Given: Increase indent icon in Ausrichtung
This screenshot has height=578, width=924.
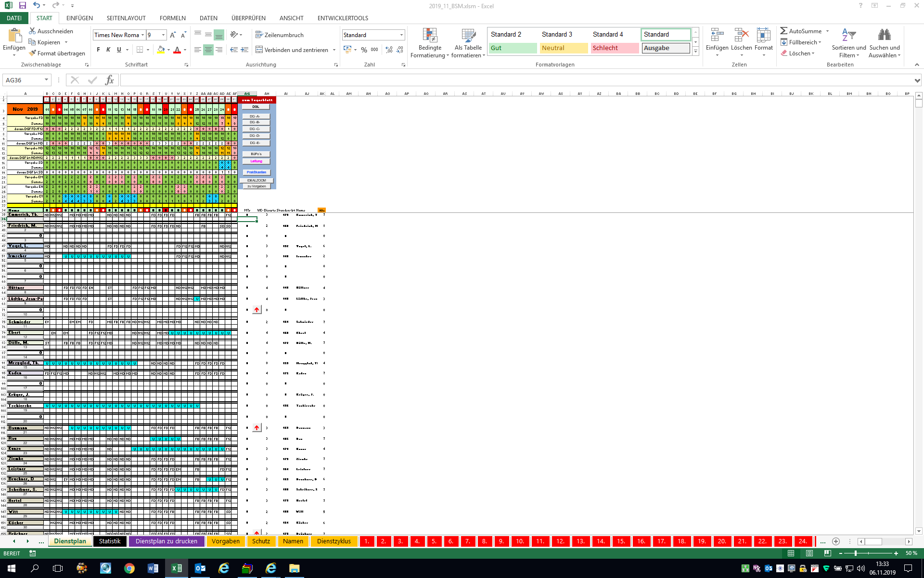Looking at the screenshot, I should tap(244, 50).
